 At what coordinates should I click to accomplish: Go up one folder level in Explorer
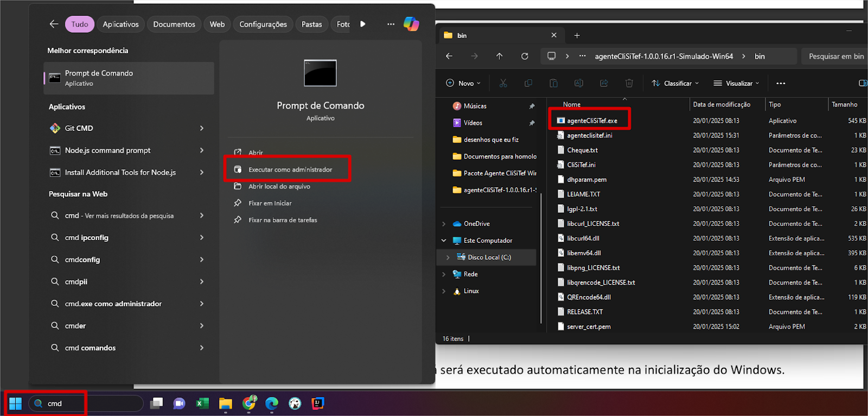(499, 56)
